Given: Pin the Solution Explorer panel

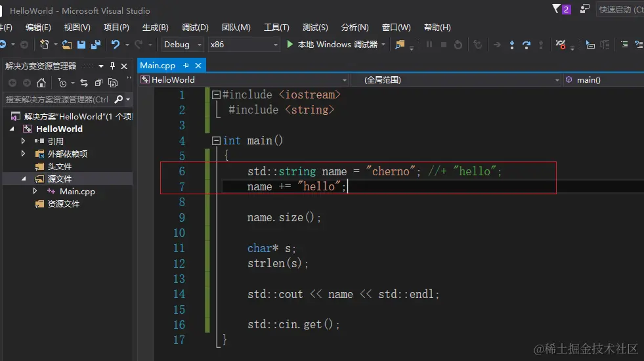Looking at the screenshot, I should (112, 66).
